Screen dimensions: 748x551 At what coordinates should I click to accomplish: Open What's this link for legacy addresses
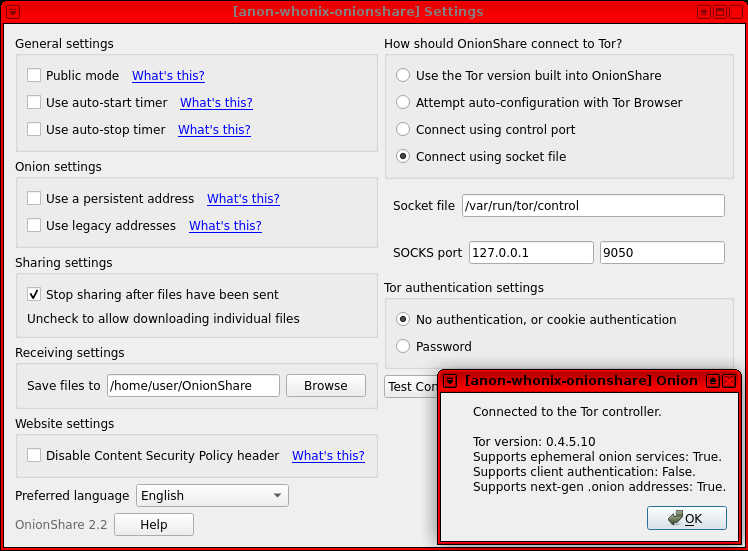pos(225,226)
